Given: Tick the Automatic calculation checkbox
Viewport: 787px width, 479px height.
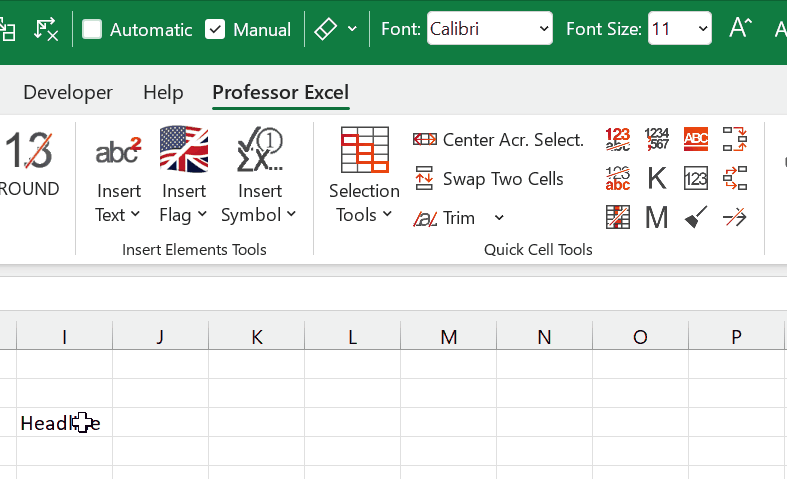Looking at the screenshot, I should pyautogui.click(x=92, y=29).
